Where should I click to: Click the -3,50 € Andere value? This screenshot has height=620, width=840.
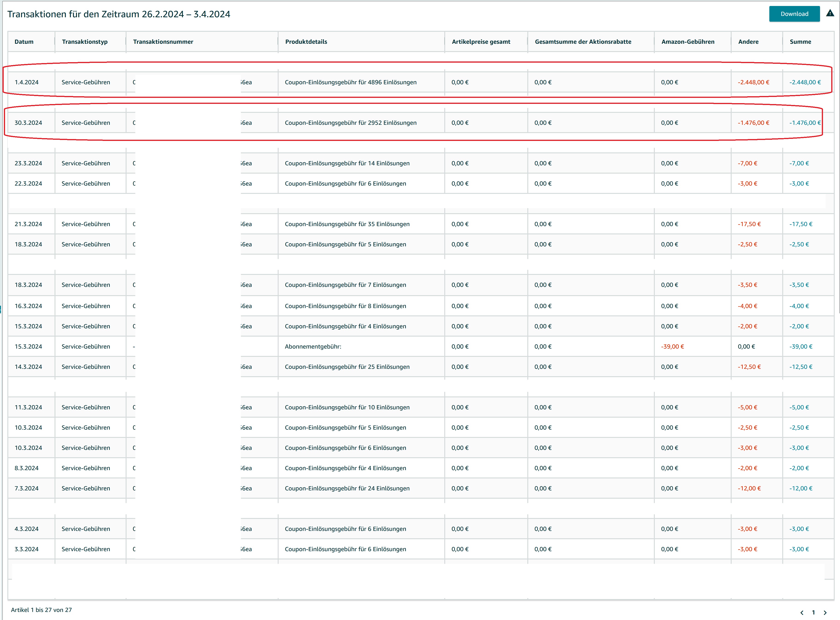click(x=747, y=285)
